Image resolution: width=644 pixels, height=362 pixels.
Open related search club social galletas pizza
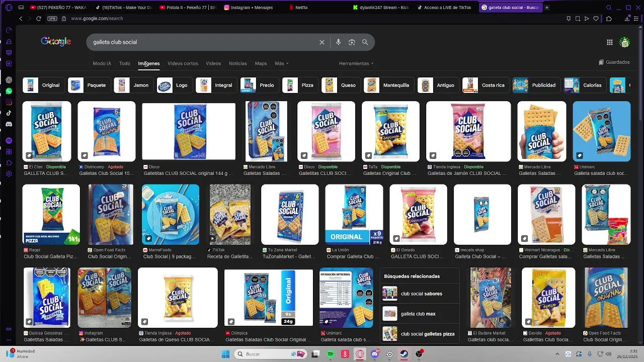[420, 334]
